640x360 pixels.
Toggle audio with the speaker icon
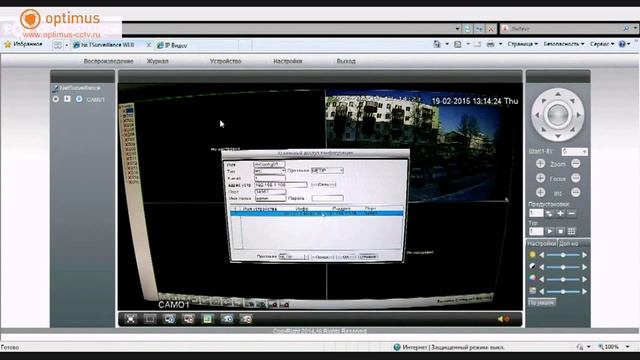503,319
